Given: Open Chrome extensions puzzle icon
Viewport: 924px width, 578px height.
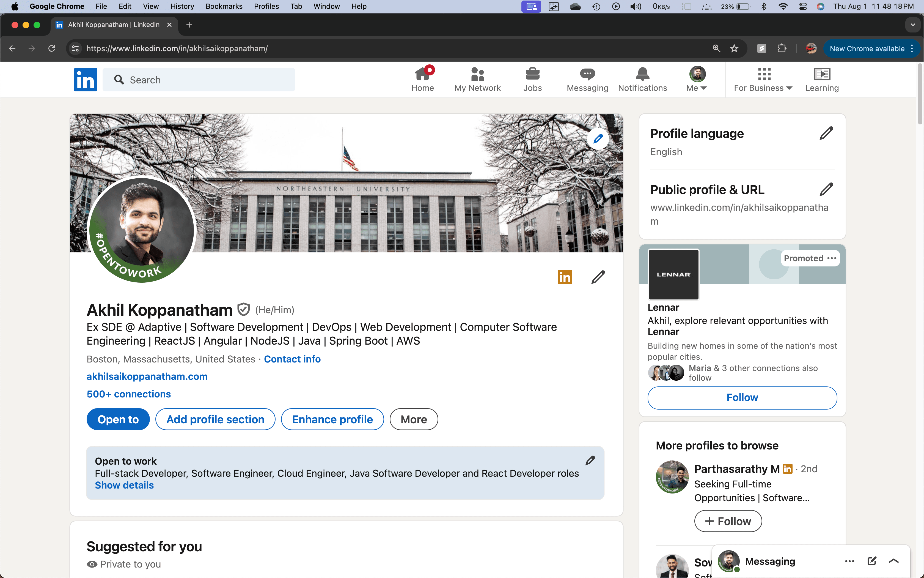Looking at the screenshot, I should click(782, 48).
